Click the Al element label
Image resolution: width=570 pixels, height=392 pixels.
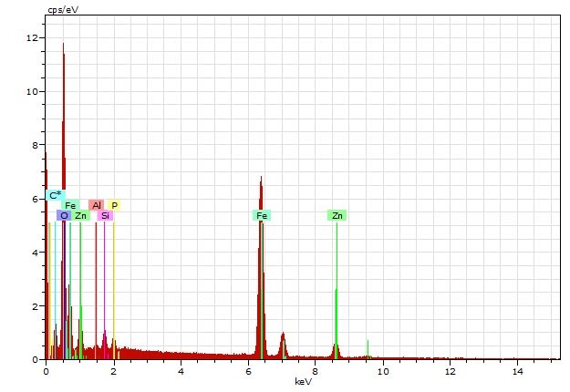97,205
